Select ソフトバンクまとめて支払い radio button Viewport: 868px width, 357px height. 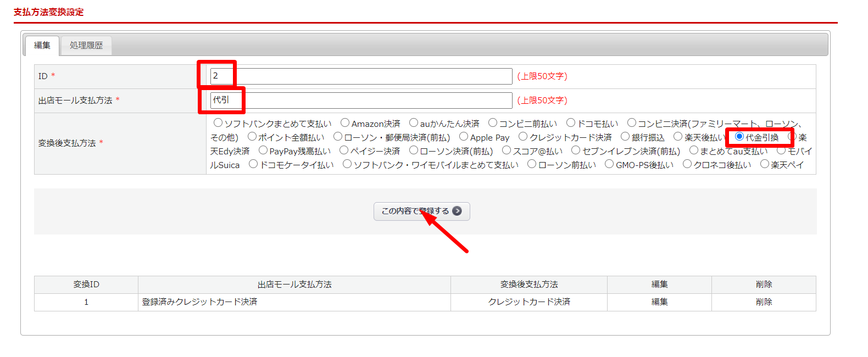click(x=218, y=122)
